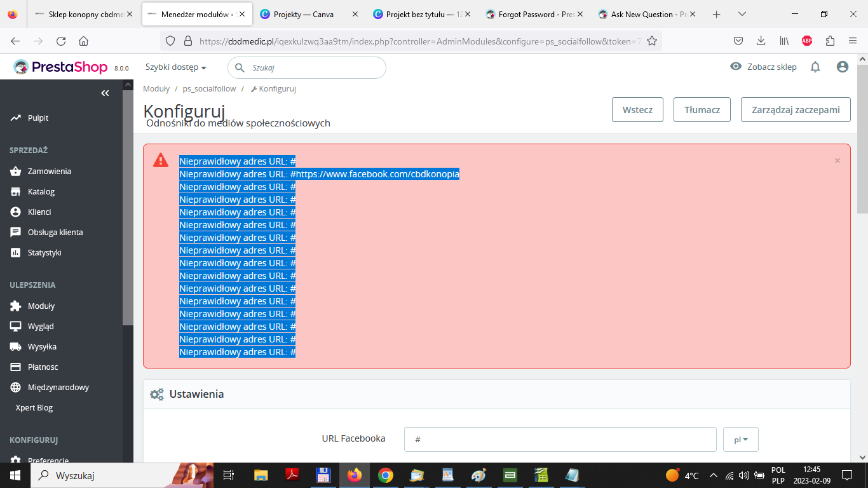
Task: Show Firefox downloads
Action: click(761, 41)
